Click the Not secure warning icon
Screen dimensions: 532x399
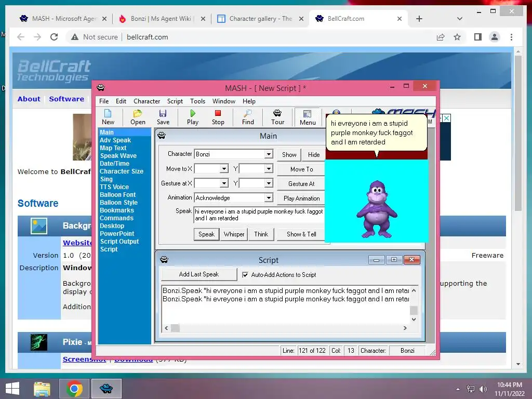(x=75, y=37)
